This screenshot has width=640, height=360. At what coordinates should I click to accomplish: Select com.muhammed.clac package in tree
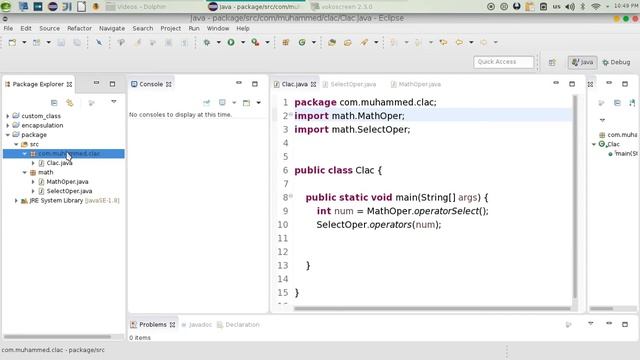(64, 153)
